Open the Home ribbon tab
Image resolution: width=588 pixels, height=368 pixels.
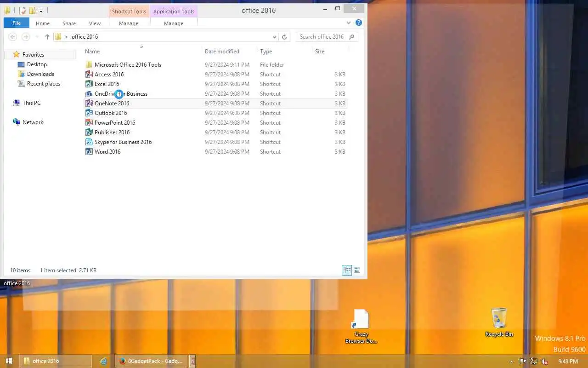(43, 23)
